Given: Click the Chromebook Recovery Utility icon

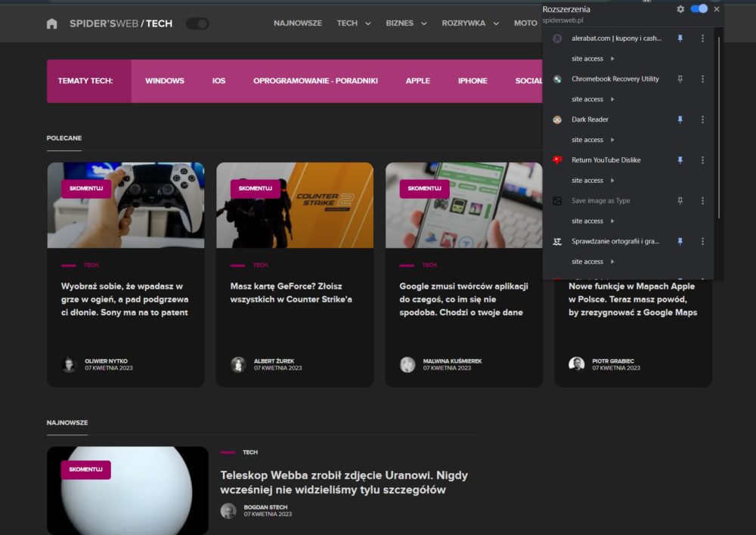Looking at the screenshot, I should point(557,79).
